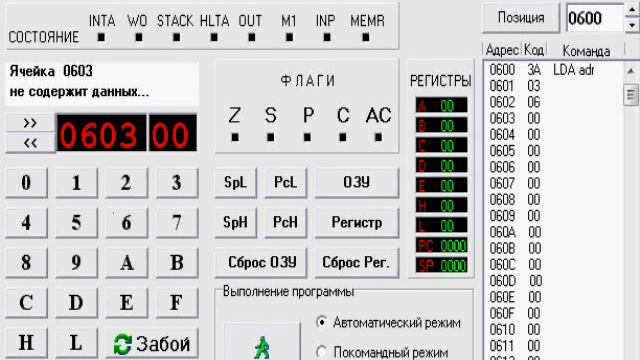Image resolution: width=640 pixels, height=360 pixels.
Task: Step backward with the << button
Action: pos(30,142)
